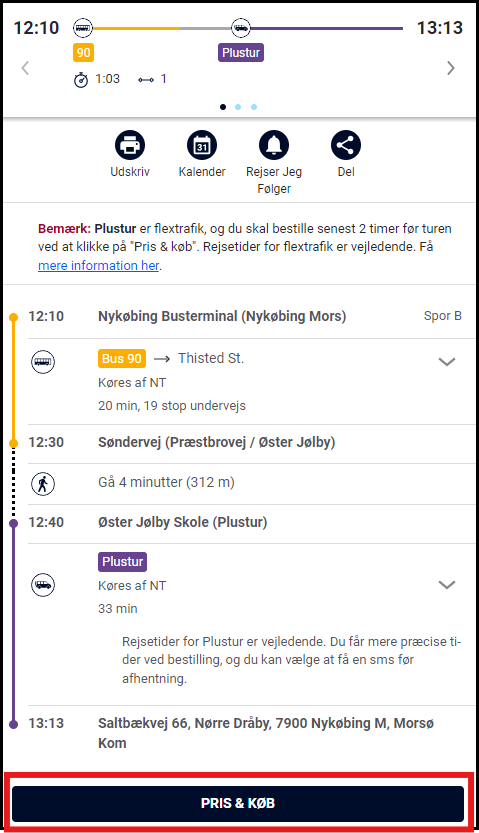Select the Øster Jølby Skole (Plustur) stop
This screenshot has height=833, width=479.
(x=183, y=522)
